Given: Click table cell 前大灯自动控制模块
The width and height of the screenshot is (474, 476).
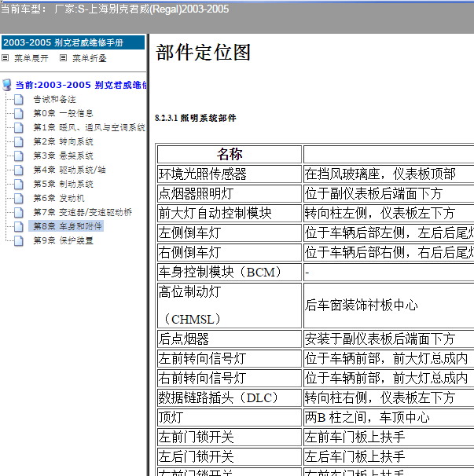Looking at the screenshot, I should tap(230, 213).
